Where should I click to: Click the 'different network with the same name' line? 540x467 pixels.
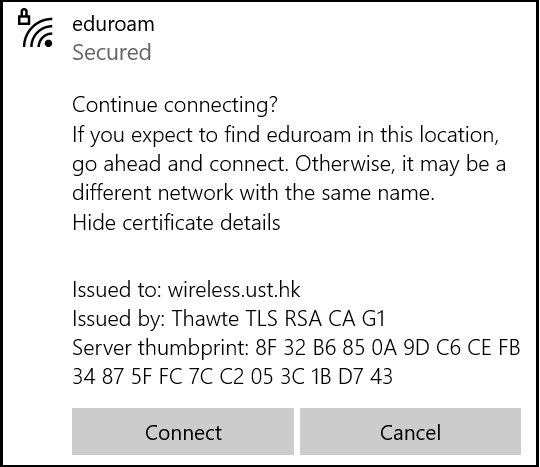click(x=253, y=193)
